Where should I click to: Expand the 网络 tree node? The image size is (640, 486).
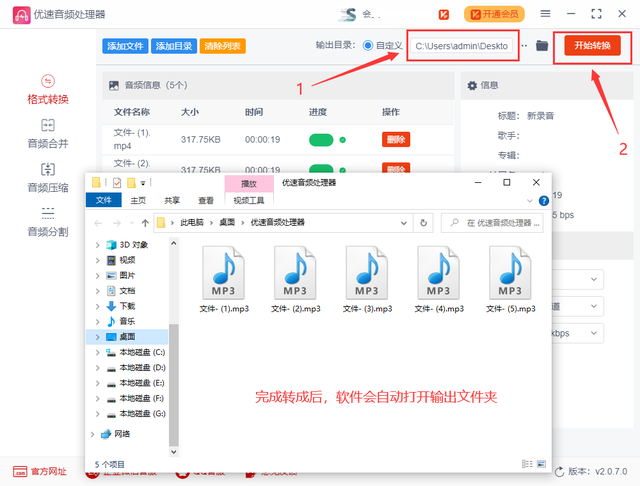click(x=93, y=434)
